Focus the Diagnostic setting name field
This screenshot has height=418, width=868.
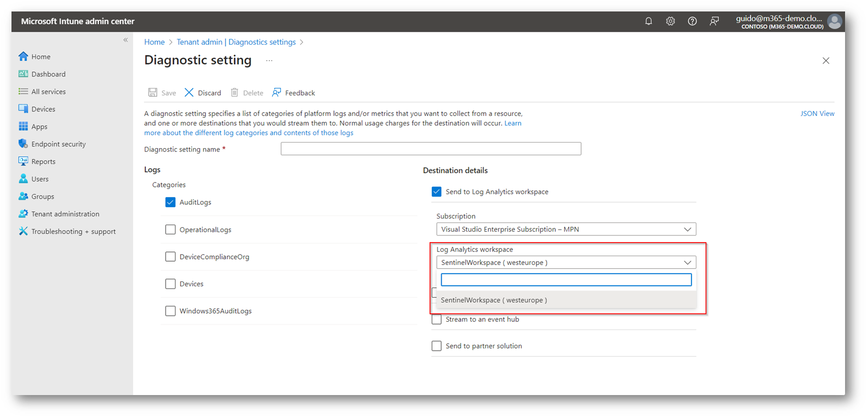click(431, 149)
